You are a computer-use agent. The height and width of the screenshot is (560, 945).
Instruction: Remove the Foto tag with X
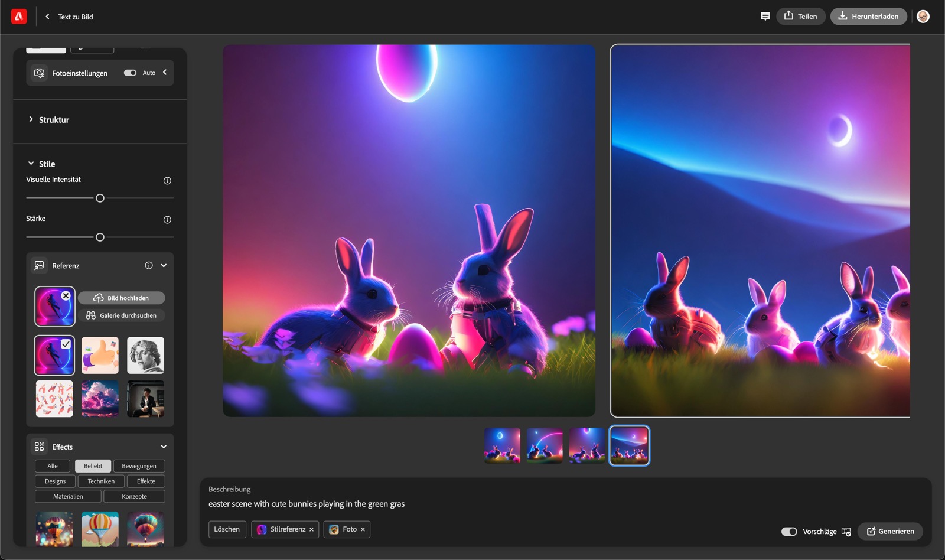pos(363,530)
